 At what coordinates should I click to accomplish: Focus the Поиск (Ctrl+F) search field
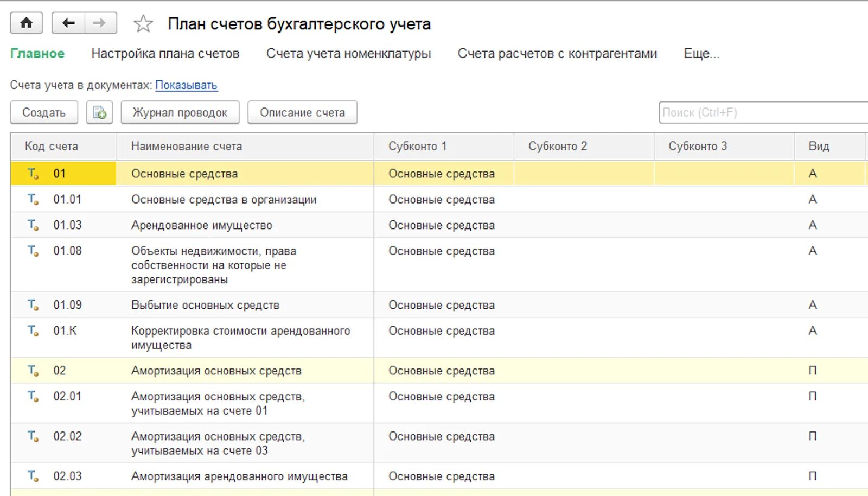point(759,113)
